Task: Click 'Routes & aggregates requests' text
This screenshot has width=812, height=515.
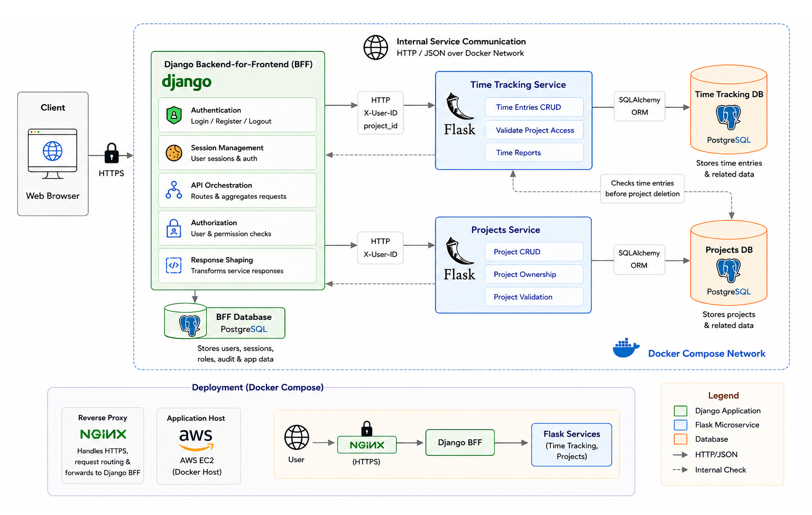Action: (238, 196)
